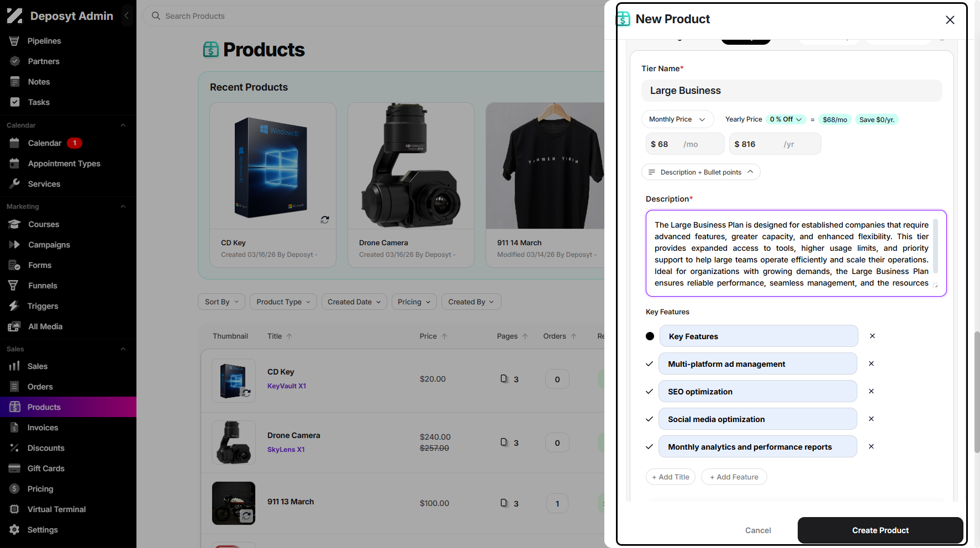Open Settings from sidebar
This screenshot has width=980, height=548.
point(43,530)
